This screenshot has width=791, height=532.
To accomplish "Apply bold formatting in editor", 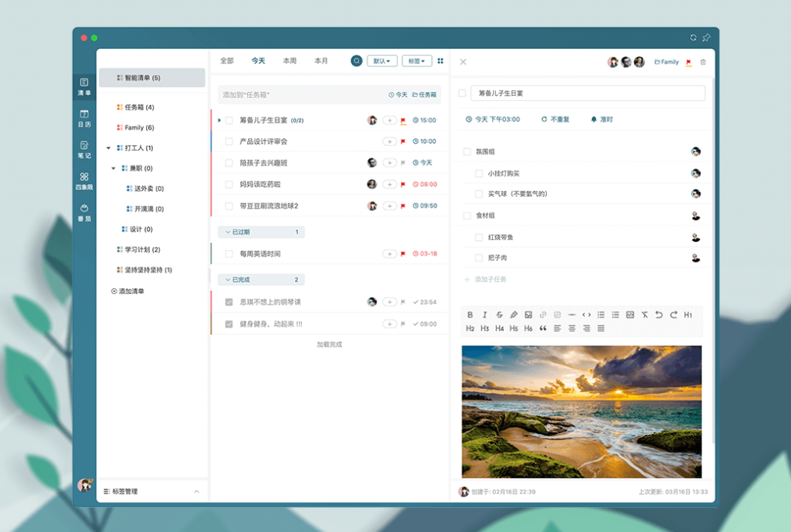I will click(470, 315).
